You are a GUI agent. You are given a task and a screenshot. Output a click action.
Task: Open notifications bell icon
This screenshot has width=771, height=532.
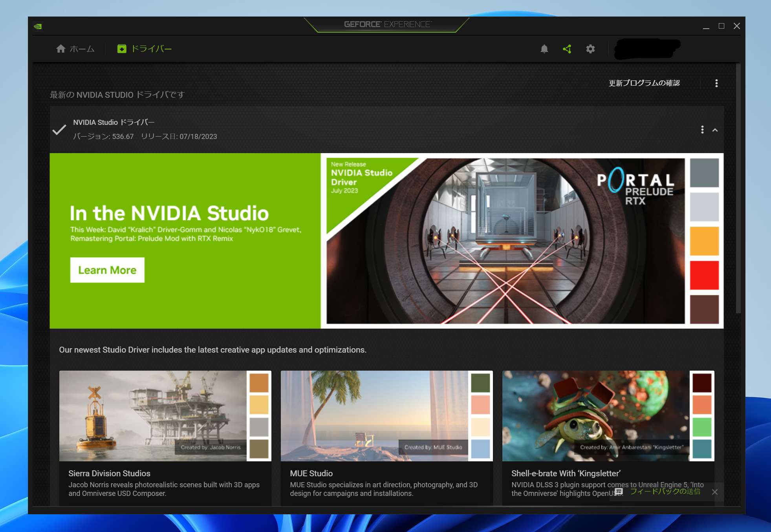click(x=544, y=49)
